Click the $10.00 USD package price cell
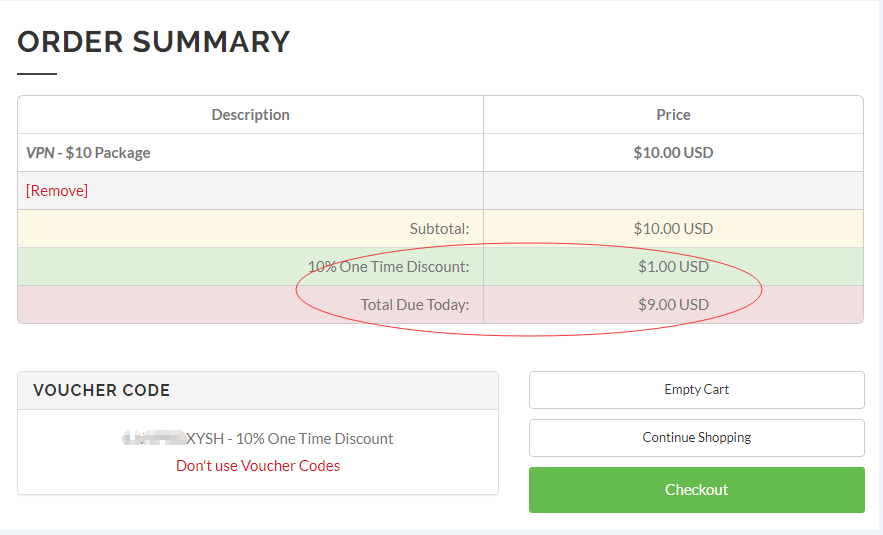 [674, 153]
